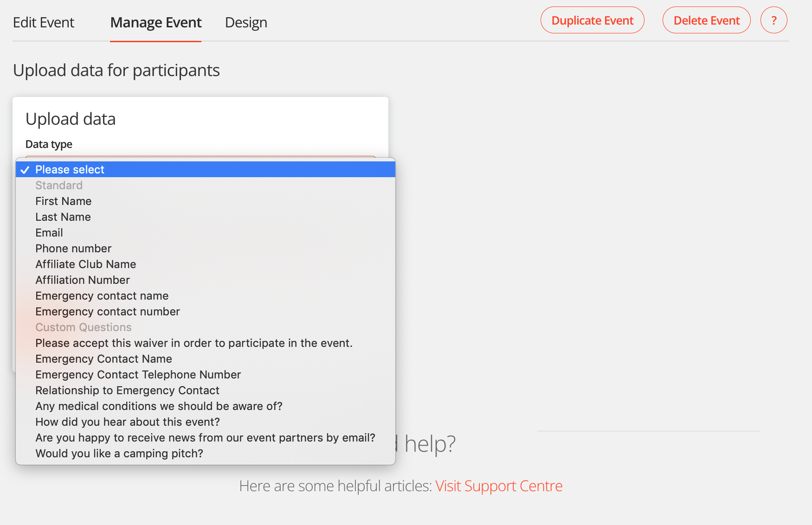Pick Last Name in data type list
This screenshot has width=812, height=525.
(63, 217)
